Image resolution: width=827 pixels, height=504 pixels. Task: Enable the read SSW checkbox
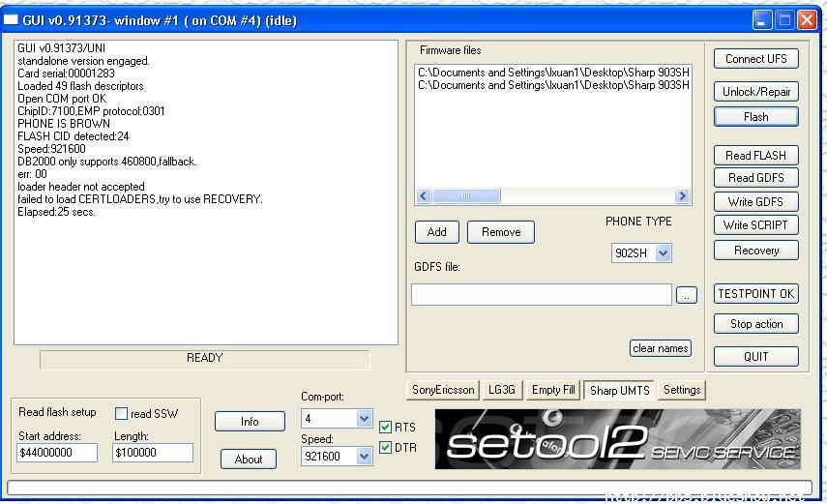coord(123,414)
